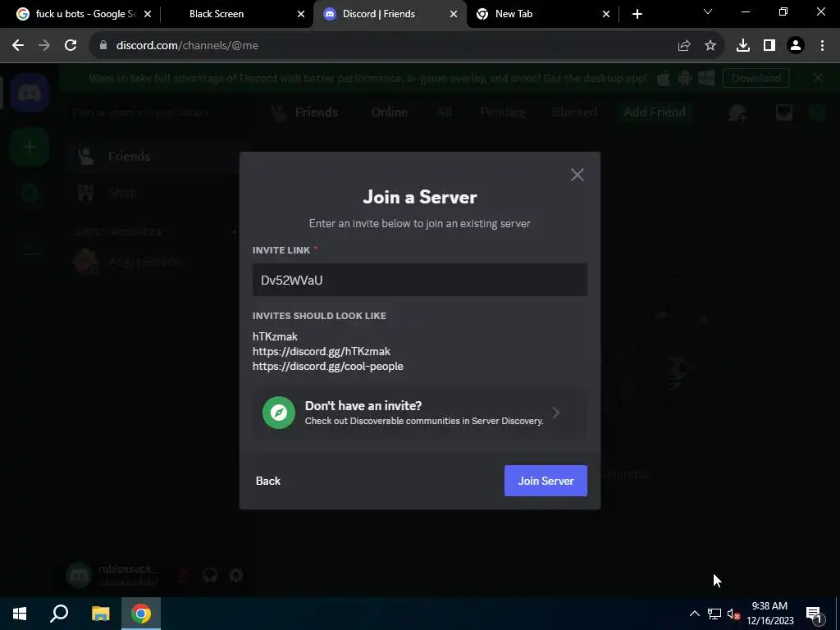Open Chrome three-dot menu
Screen dimensions: 840x630
click(x=822, y=46)
